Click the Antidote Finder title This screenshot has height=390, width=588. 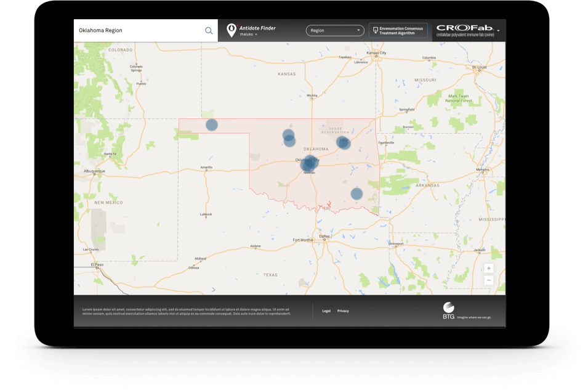[257, 28]
